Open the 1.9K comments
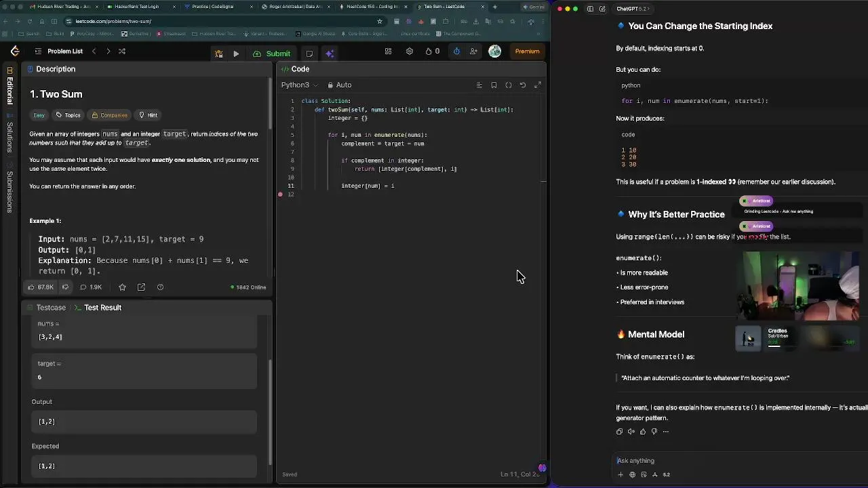 (91, 287)
